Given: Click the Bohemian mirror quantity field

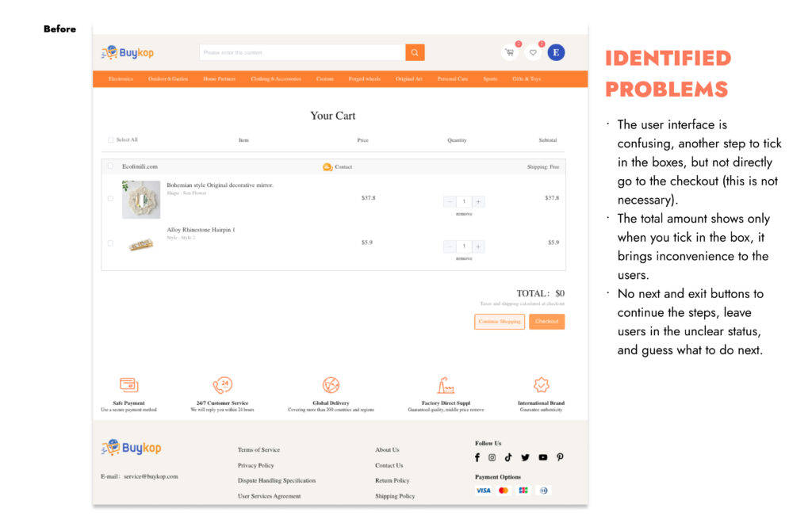Looking at the screenshot, I should pos(464,201).
